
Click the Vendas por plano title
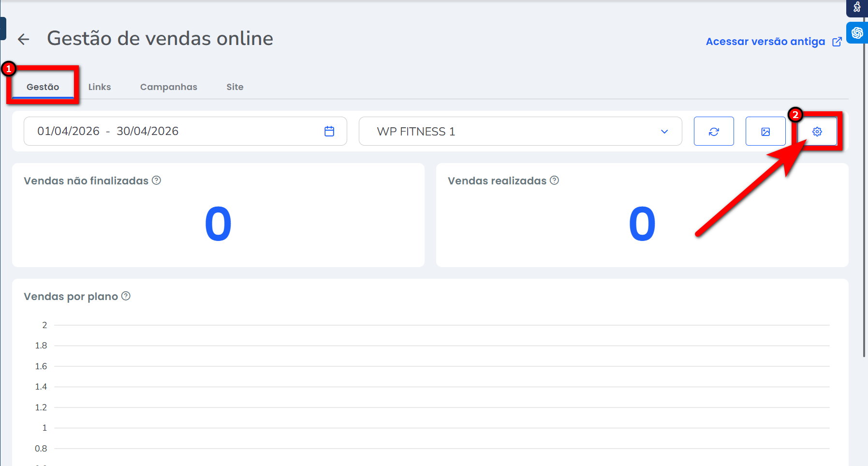[71, 297]
